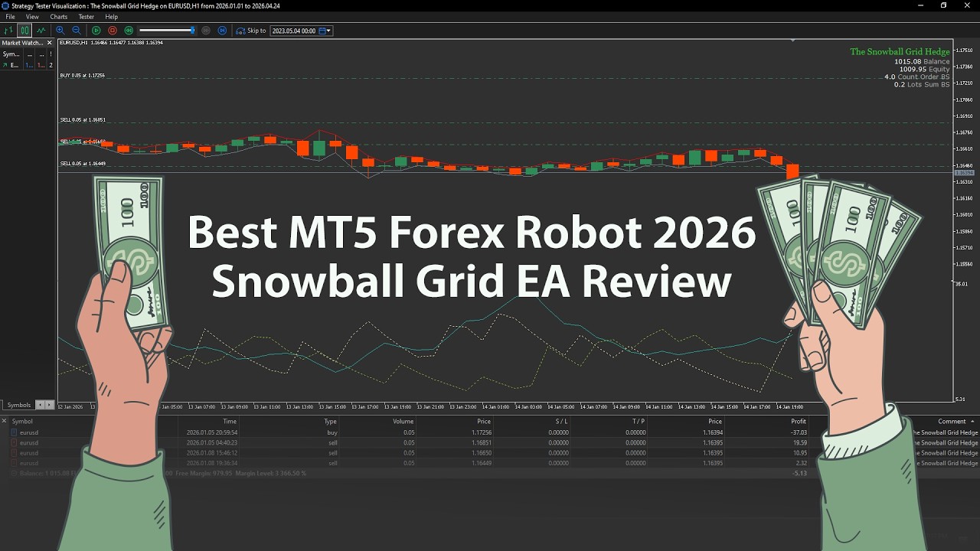Click the 1015.08 Balance readout

[x=922, y=61]
